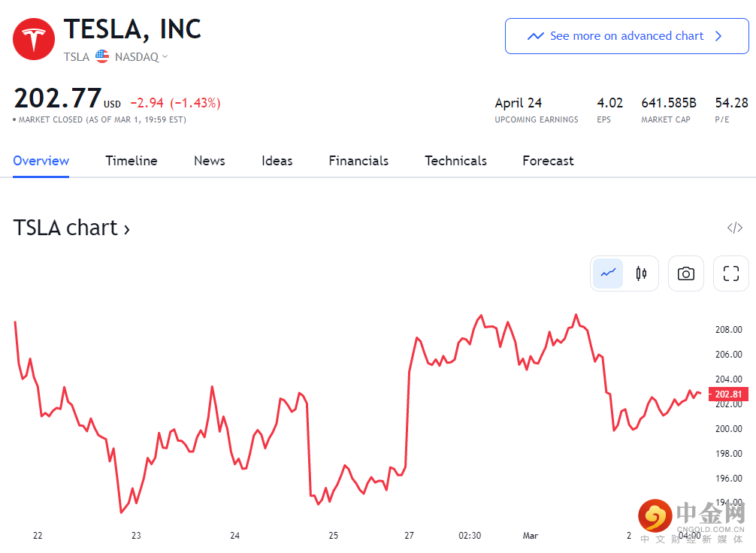
Task: Expand the NASDAQ exchange dropdown arrow
Action: click(165, 57)
